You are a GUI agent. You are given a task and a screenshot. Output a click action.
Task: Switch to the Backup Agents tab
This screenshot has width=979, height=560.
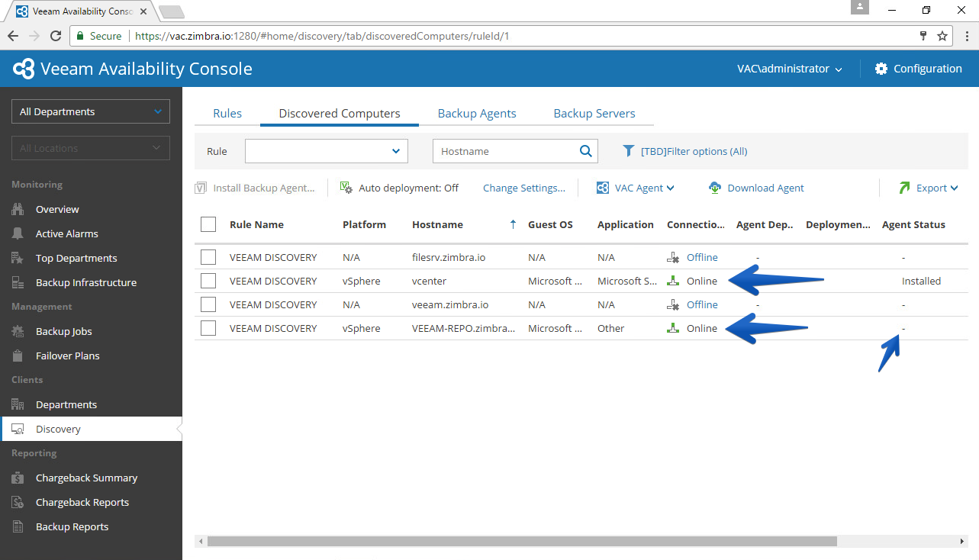pos(477,113)
